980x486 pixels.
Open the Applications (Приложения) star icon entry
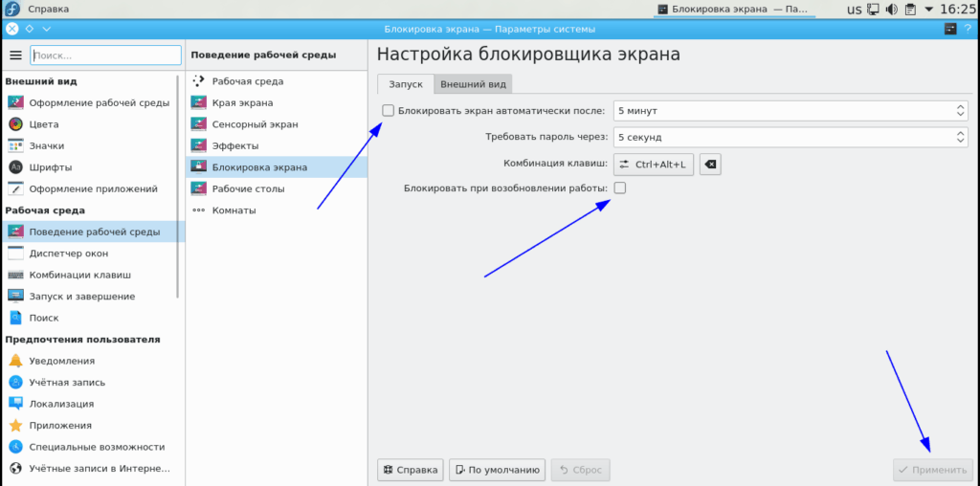[60, 425]
